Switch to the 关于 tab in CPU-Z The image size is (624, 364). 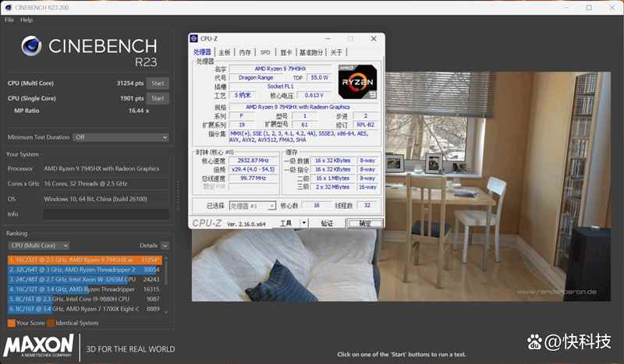(x=336, y=52)
